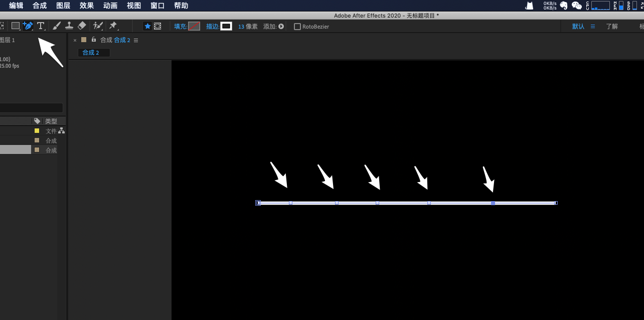
Task: Select the Type text tool
Action: pyautogui.click(x=41, y=26)
